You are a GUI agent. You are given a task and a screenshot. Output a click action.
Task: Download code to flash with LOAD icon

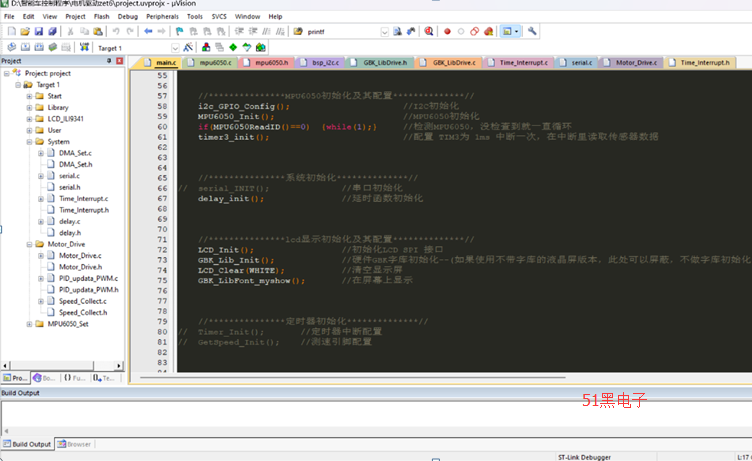(84, 47)
